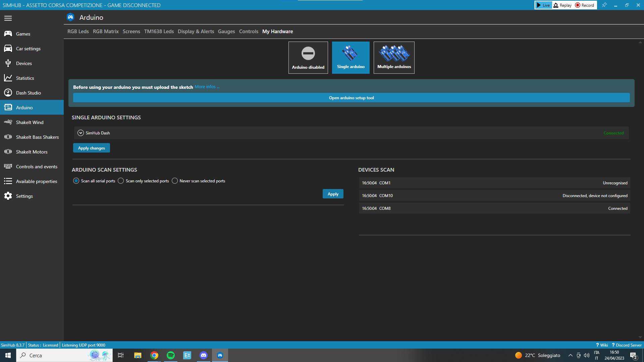Expand the SimHub Dash device entry

(80, 133)
